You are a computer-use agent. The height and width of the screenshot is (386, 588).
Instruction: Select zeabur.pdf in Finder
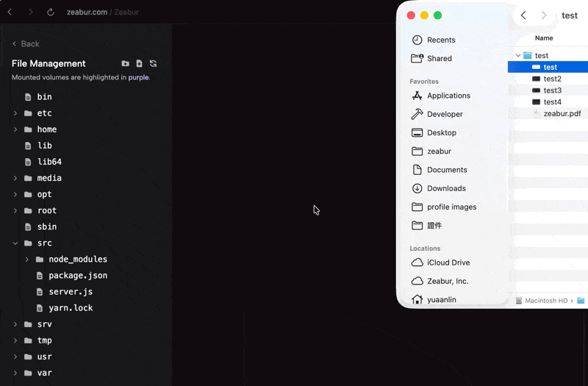(548, 114)
